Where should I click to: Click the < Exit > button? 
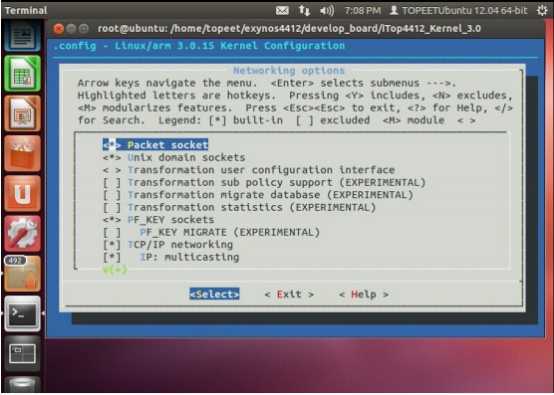(x=289, y=294)
